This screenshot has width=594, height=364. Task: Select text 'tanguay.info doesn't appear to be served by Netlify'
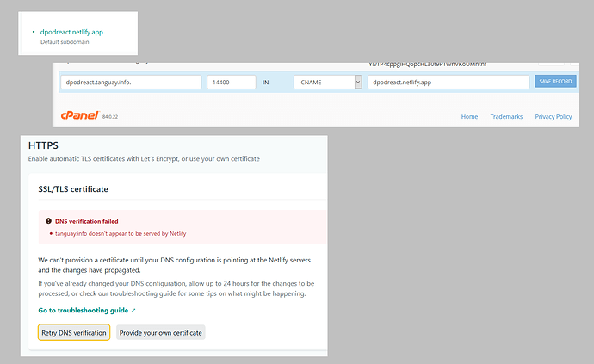(121, 234)
